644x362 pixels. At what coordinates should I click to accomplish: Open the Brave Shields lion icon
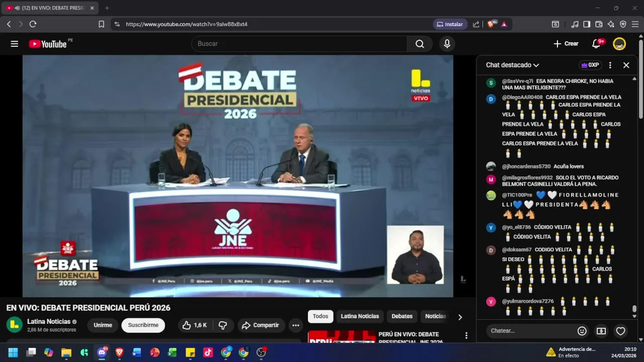click(x=491, y=24)
